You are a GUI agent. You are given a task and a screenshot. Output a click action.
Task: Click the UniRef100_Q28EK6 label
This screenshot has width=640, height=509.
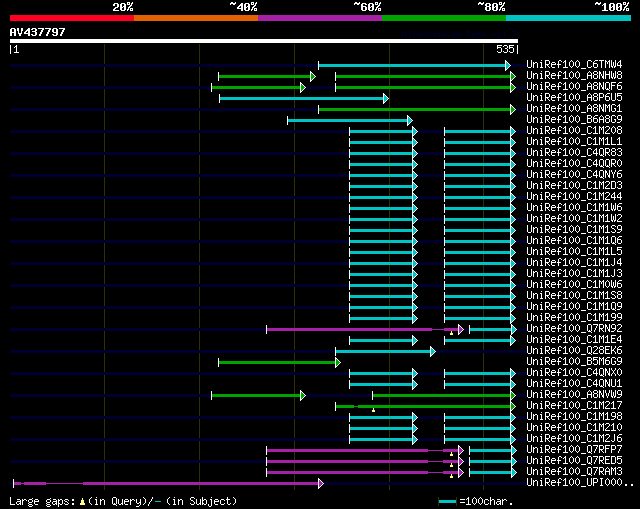(574, 351)
